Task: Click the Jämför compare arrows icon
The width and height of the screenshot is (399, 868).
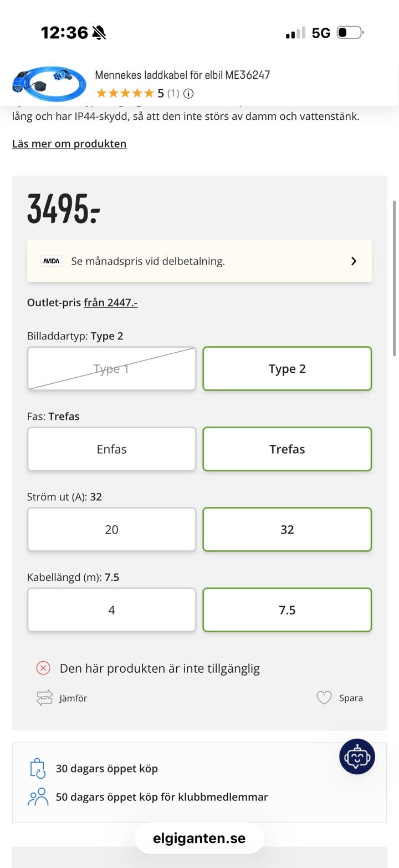Action: coord(44,698)
